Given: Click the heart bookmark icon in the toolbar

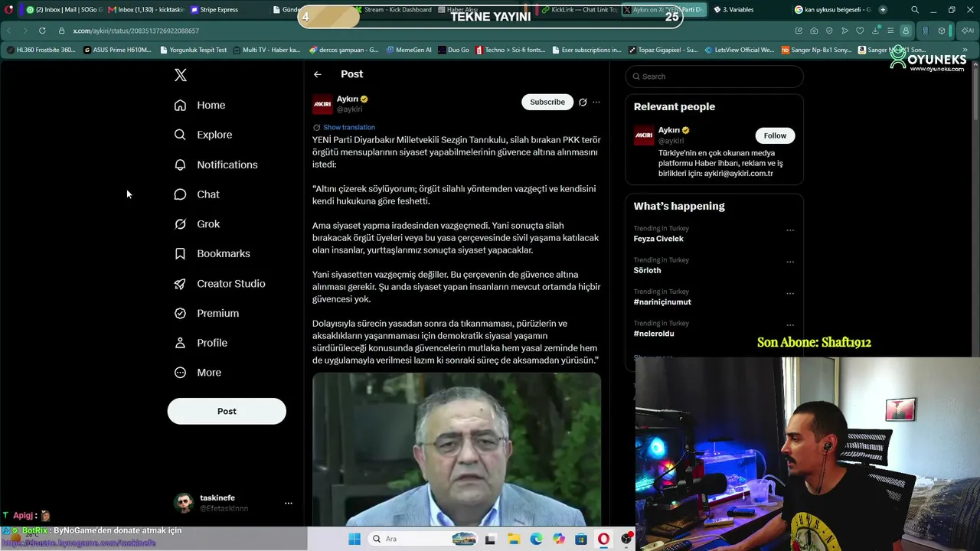Looking at the screenshot, I should (x=860, y=31).
